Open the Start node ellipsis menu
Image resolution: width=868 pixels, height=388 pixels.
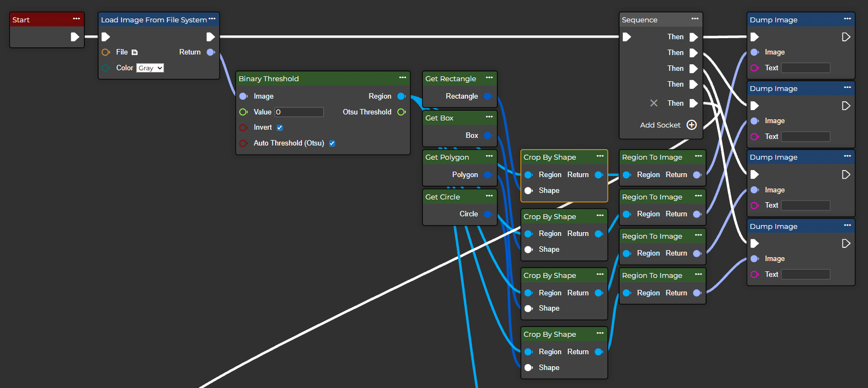click(x=76, y=19)
